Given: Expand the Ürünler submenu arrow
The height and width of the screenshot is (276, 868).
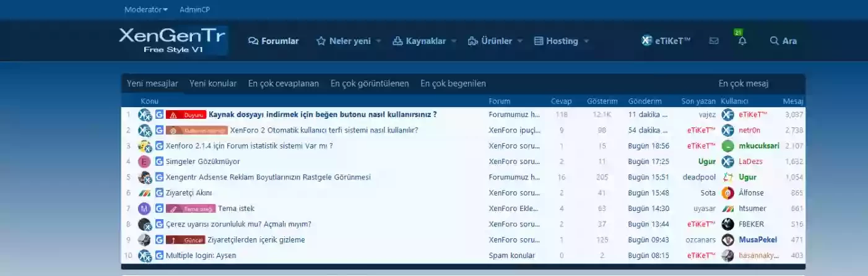Looking at the screenshot, I should (520, 41).
